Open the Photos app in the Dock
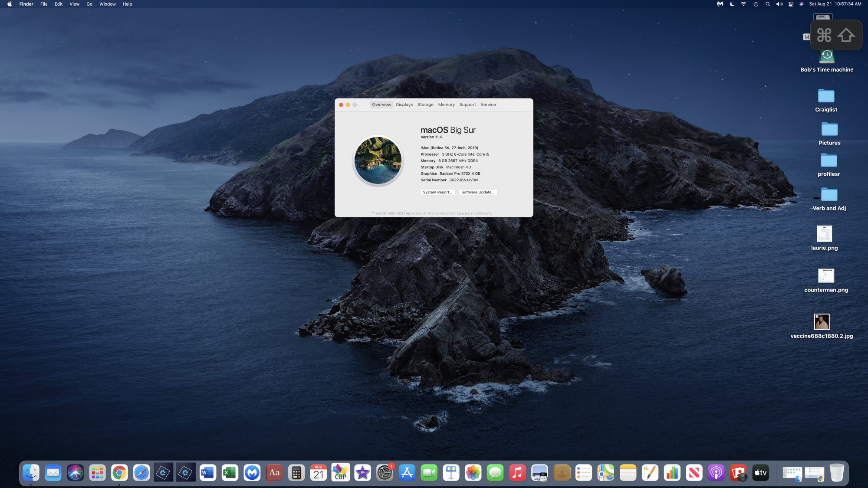Screen dimensions: 868x488 [473, 473]
